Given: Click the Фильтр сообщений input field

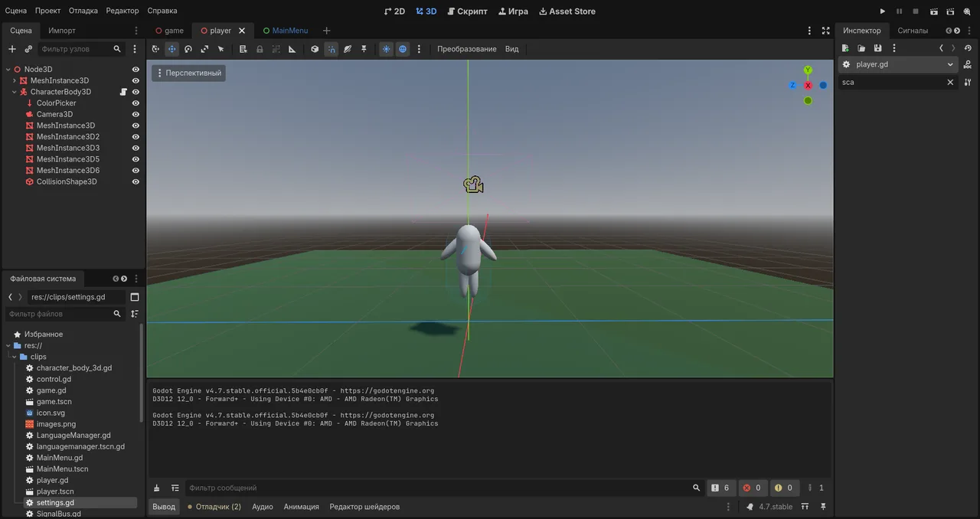Looking at the screenshot, I should [x=436, y=488].
